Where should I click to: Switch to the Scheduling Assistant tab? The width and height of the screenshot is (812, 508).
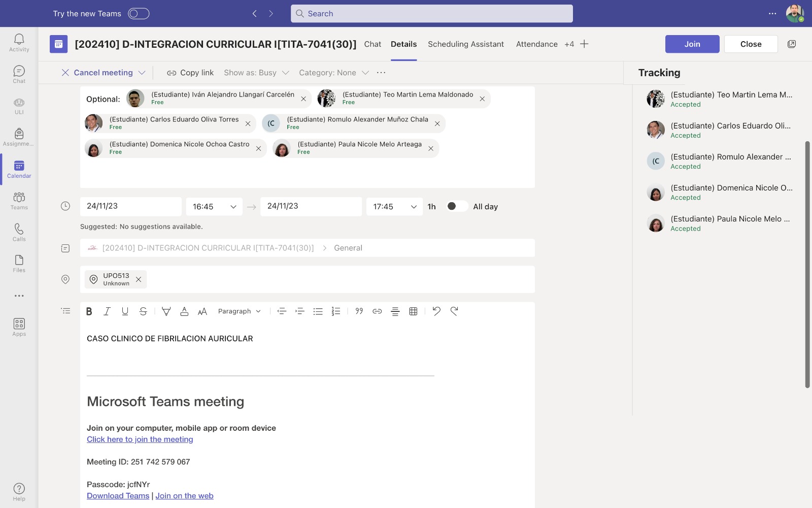tap(465, 44)
